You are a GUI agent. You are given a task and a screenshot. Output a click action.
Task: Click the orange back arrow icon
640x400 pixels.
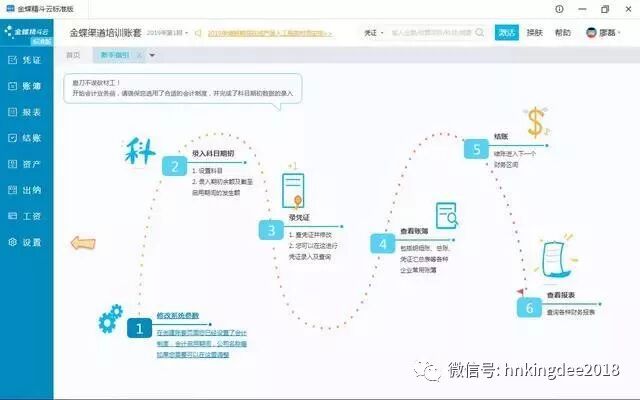83,243
